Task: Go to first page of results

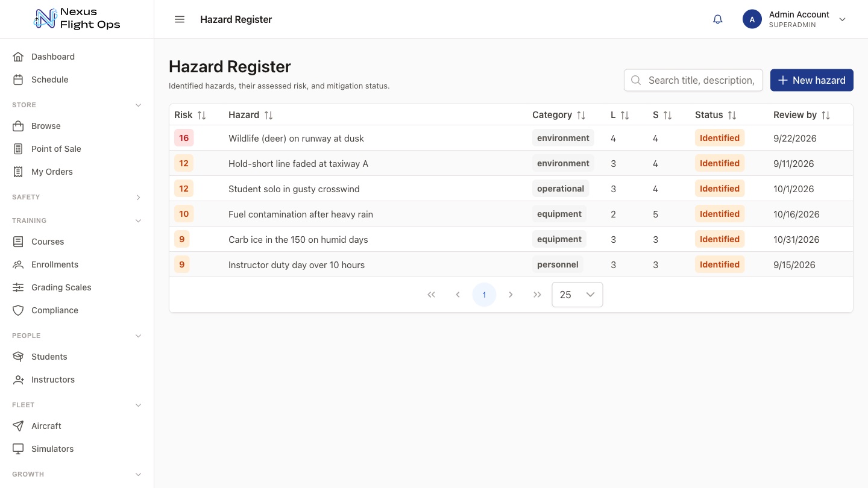Action: [x=431, y=295]
